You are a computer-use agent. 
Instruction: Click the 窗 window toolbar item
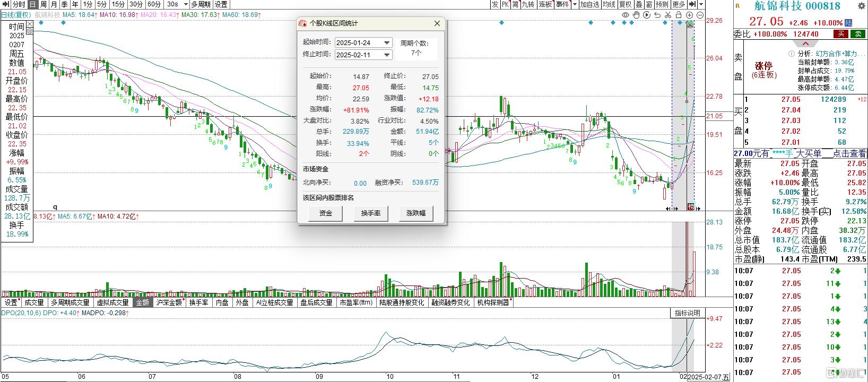[649, 4]
